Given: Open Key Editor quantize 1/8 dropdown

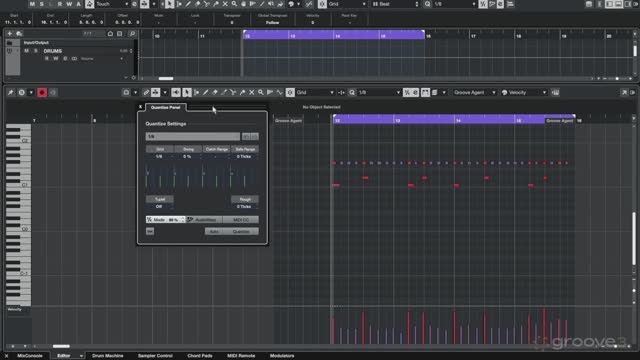Looking at the screenshot, I should [379, 93].
